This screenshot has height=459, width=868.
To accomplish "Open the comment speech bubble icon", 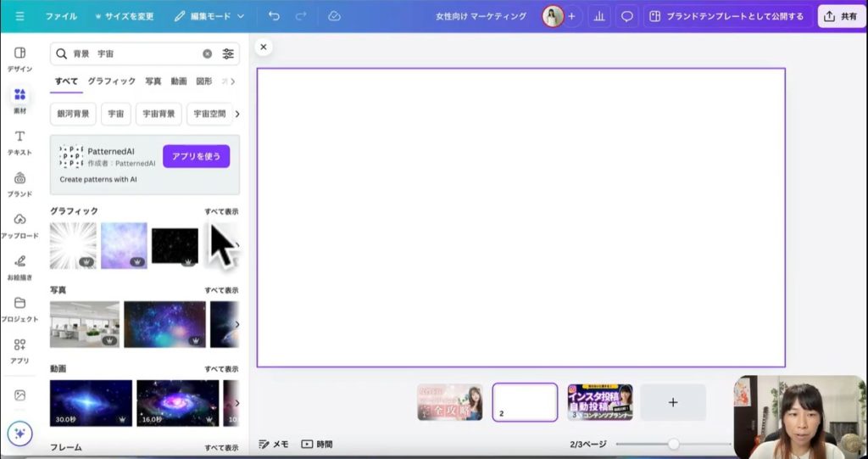I will [x=627, y=16].
